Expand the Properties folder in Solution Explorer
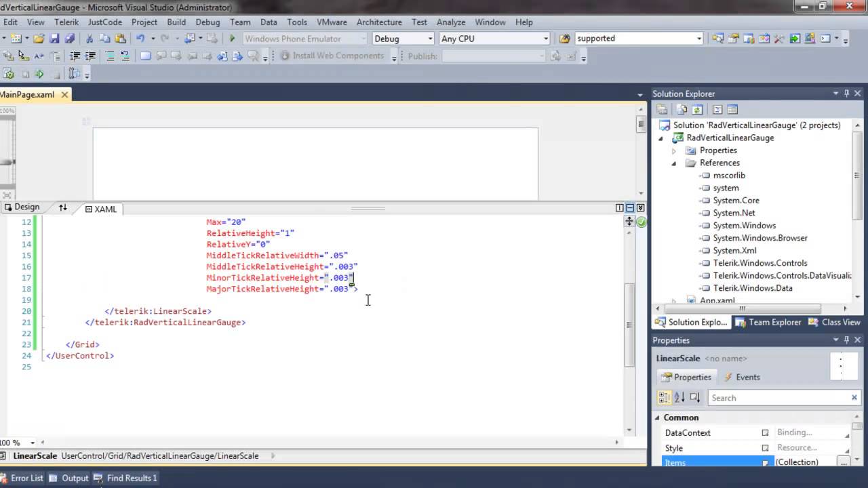This screenshot has width=868, height=488. click(x=674, y=150)
